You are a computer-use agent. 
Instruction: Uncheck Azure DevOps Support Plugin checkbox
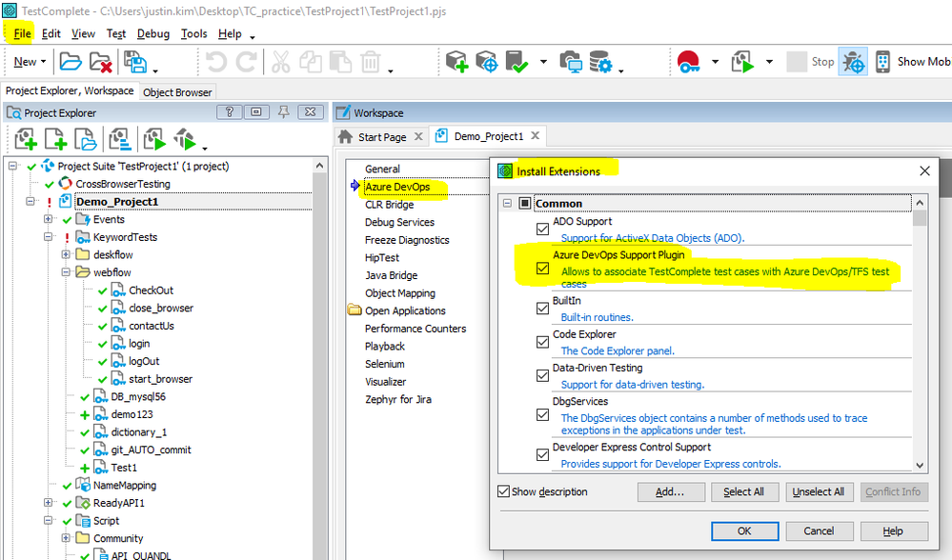[x=542, y=269]
